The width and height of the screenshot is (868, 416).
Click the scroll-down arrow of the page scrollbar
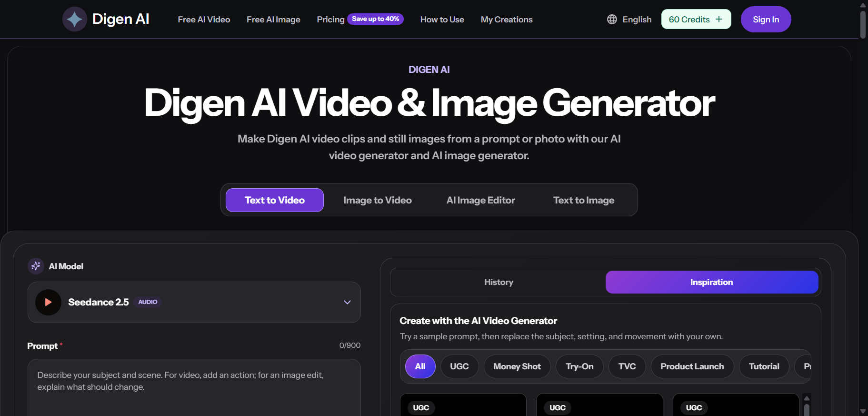tap(863, 411)
